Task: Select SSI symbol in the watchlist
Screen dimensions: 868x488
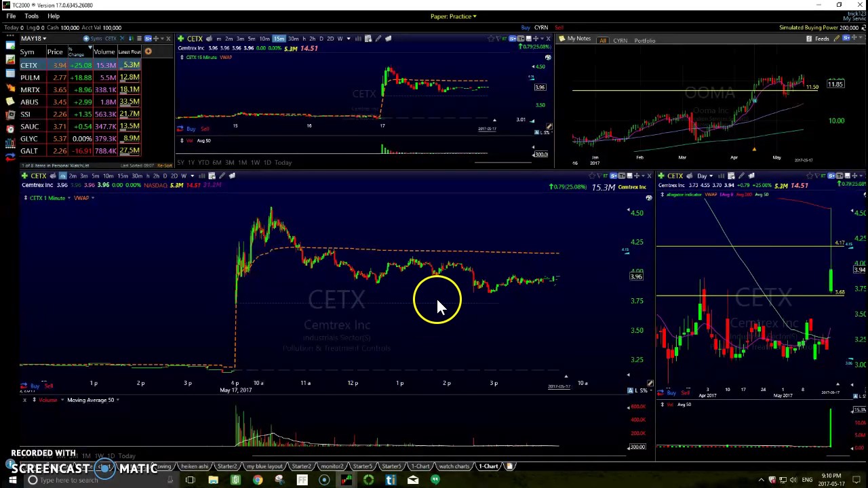Action: pyautogui.click(x=25, y=114)
